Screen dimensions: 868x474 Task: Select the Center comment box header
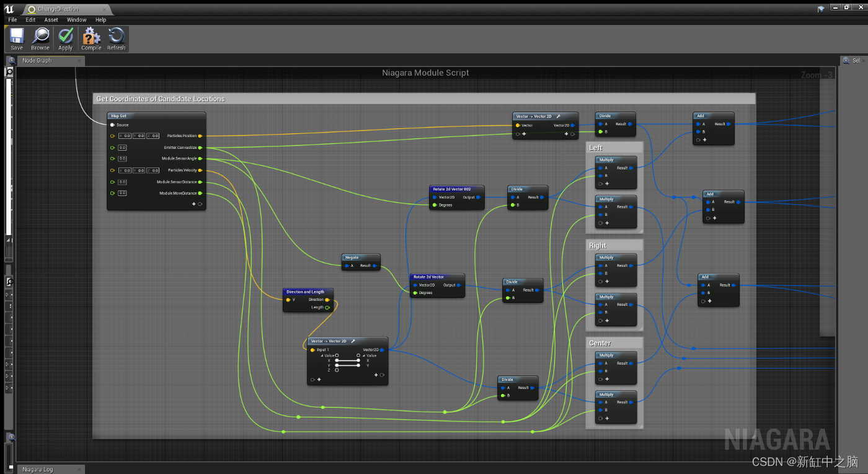pos(614,343)
